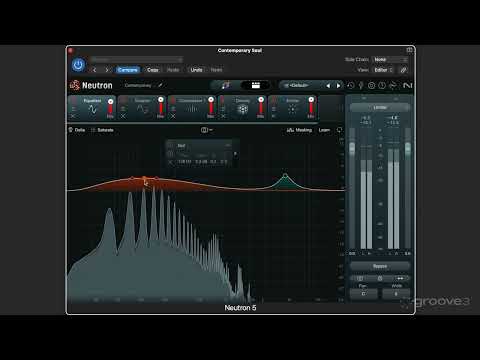
Task: Select the next Neutron preset arrow
Action: pyautogui.click(x=338, y=86)
